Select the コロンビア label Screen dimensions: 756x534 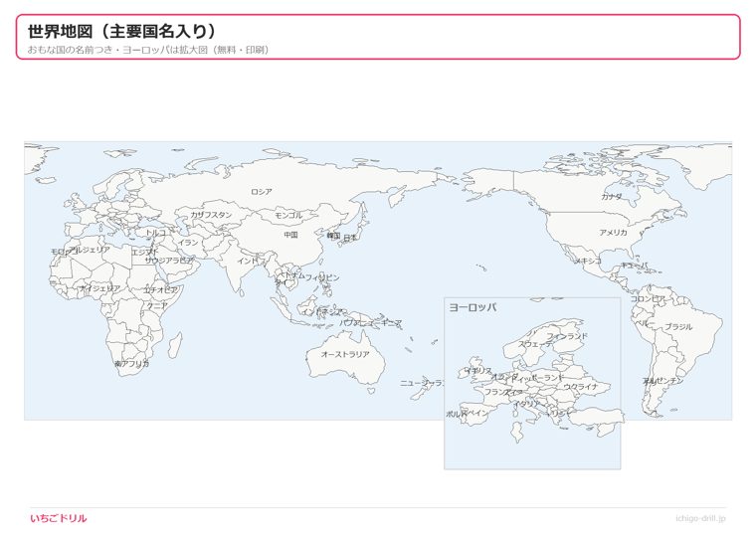click(x=648, y=298)
